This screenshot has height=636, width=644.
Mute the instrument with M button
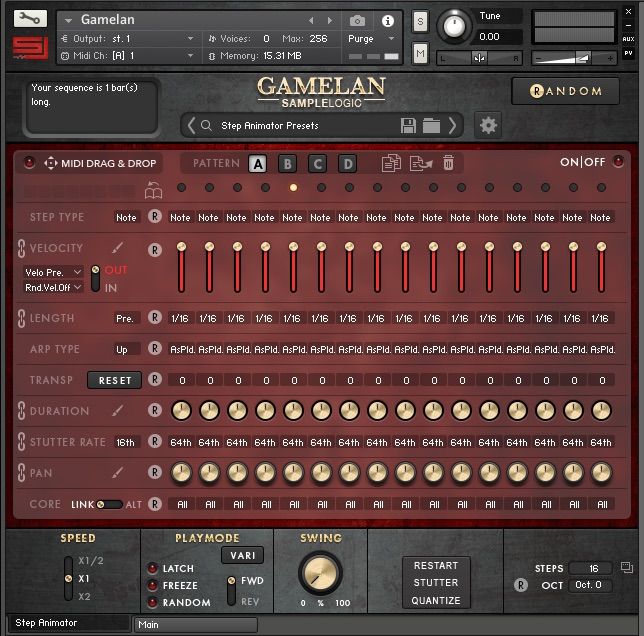point(420,53)
